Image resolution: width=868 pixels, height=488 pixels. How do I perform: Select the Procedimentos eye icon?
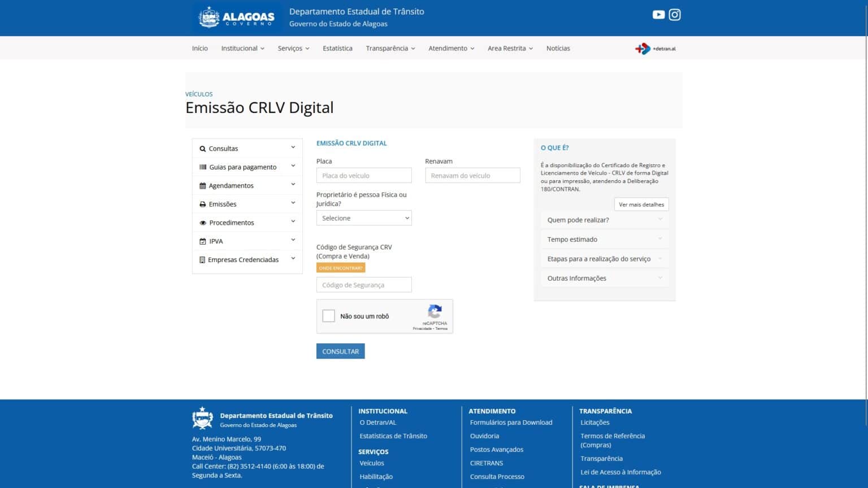[203, 223]
